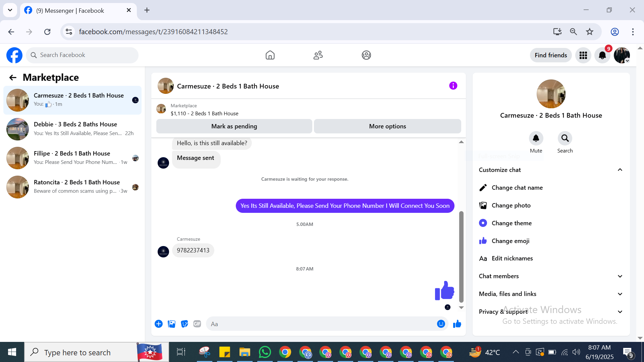Screen dimensions: 644x362
Task: Open the Windows Start menu
Action: click(12, 352)
